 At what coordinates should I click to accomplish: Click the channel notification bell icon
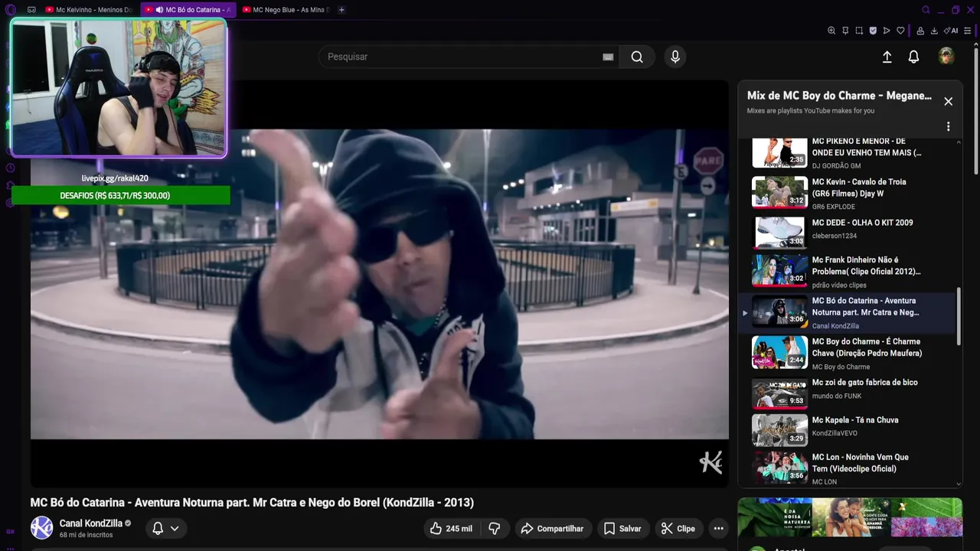coord(158,528)
